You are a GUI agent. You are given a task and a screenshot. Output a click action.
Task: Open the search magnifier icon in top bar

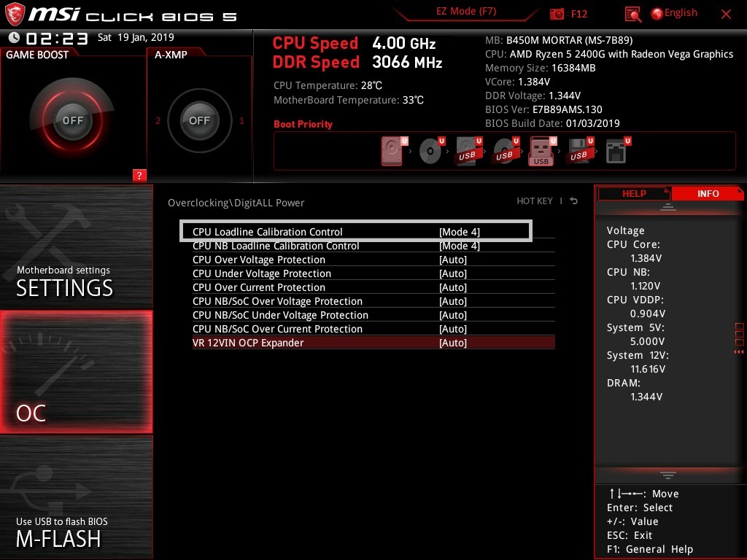pos(632,13)
